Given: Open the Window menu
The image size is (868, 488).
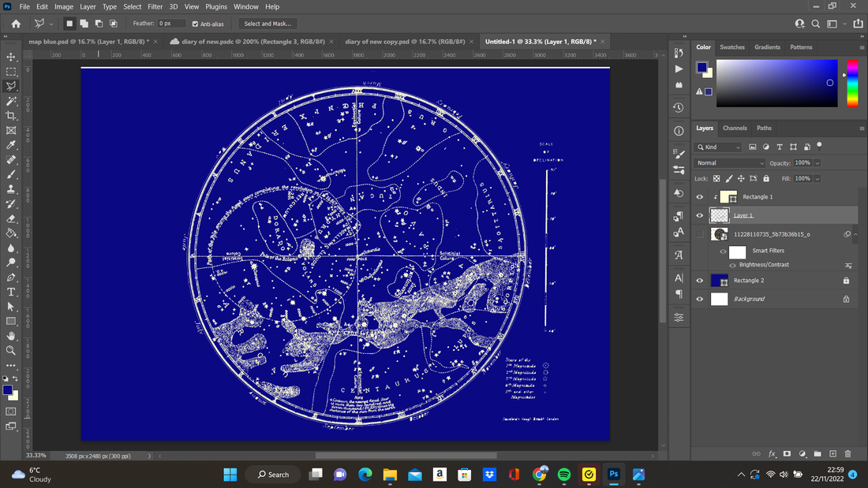Looking at the screenshot, I should pyautogui.click(x=245, y=6).
